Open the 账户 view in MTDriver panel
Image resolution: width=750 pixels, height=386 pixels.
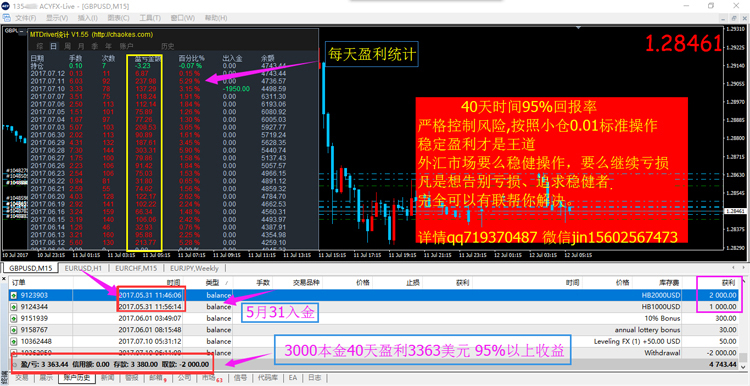click(126, 46)
